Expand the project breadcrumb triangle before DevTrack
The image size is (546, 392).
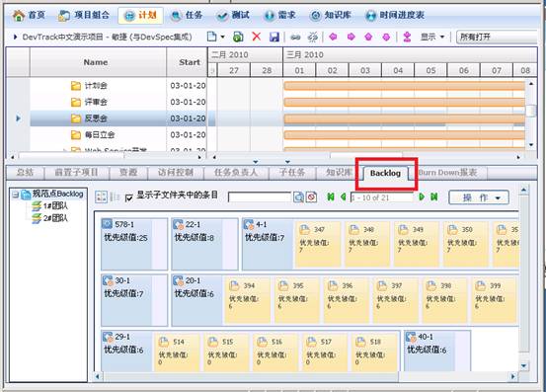(x=15, y=37)
